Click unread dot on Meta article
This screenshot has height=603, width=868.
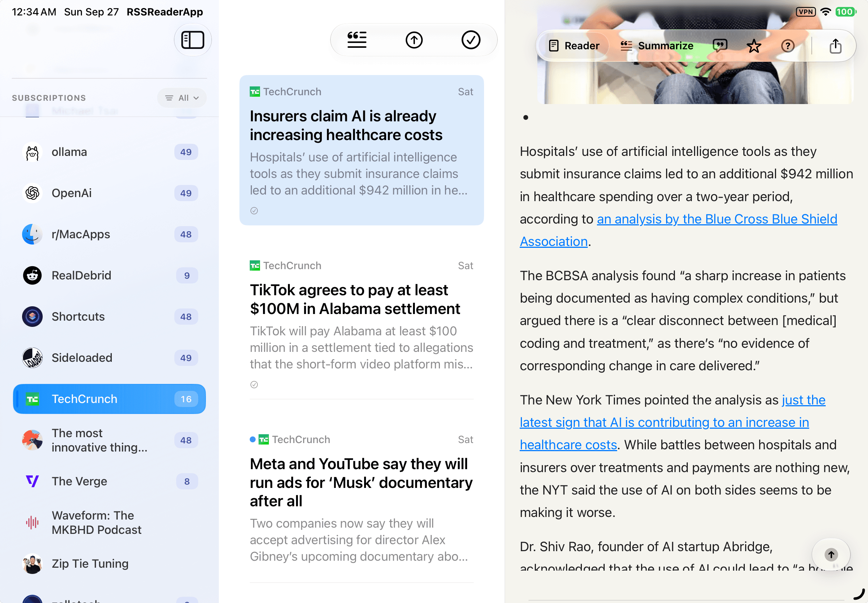252,439
